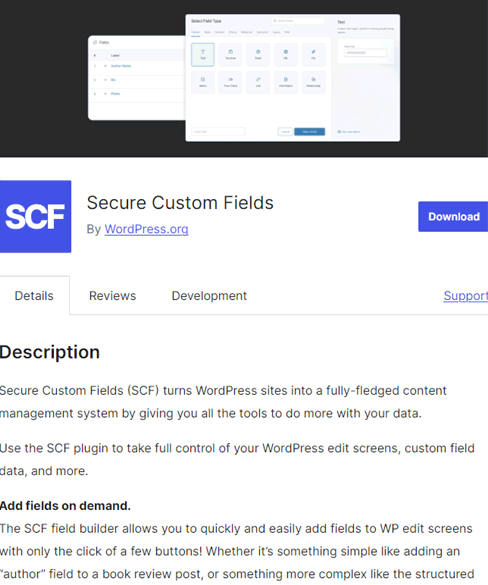Image resolution: width=488 pixels, height=585 pixels.
Task: Choose the File field type tile
Action: (x=313, y=54)
